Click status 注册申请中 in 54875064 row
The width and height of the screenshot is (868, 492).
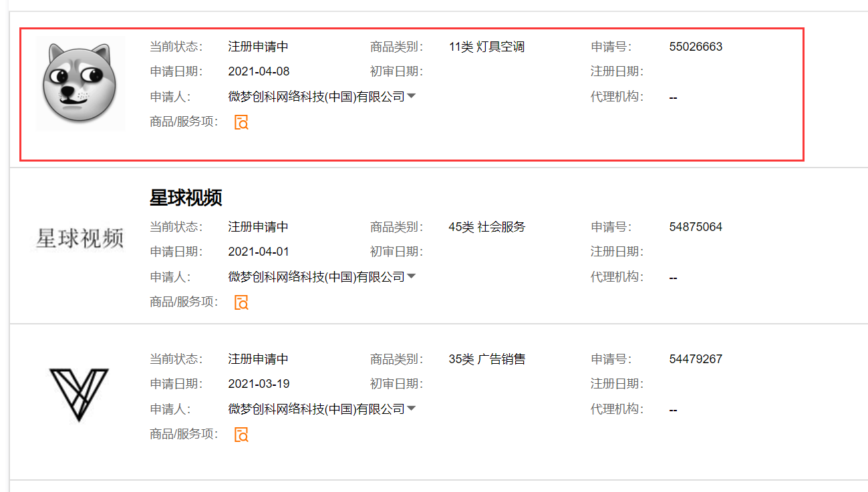click(x=258, y=227)
